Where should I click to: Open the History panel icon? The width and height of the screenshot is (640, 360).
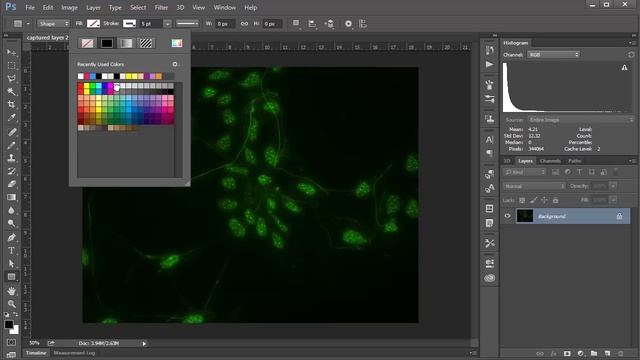pyautogui.click(x=489, y=50)
